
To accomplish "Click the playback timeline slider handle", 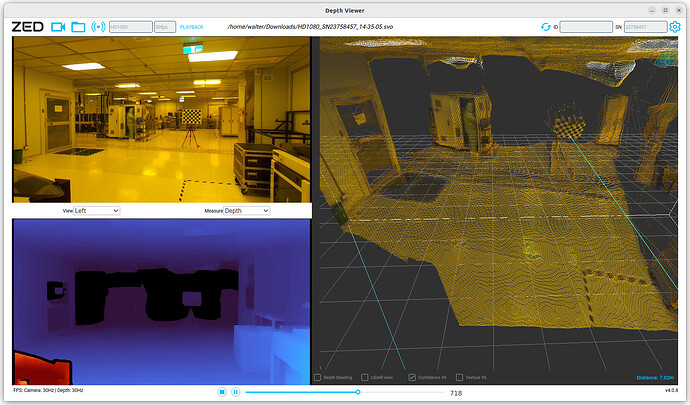I will (358, 392).
